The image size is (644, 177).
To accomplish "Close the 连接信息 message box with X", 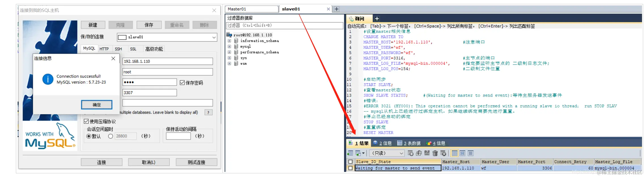I will tap(113, 59).
